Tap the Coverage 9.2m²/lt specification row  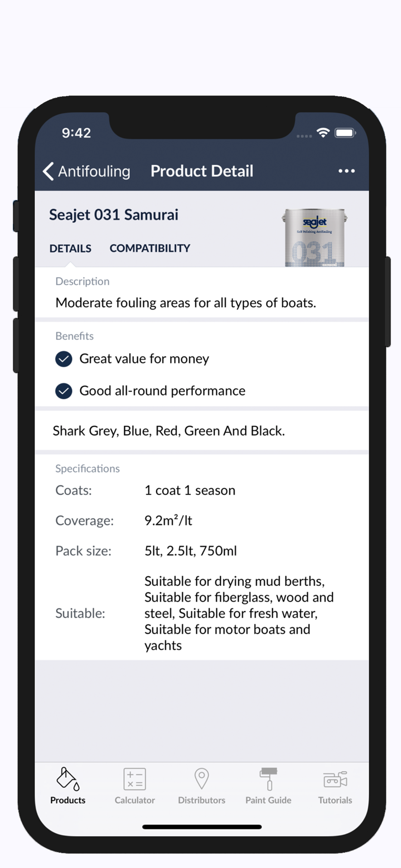[202, 520]
